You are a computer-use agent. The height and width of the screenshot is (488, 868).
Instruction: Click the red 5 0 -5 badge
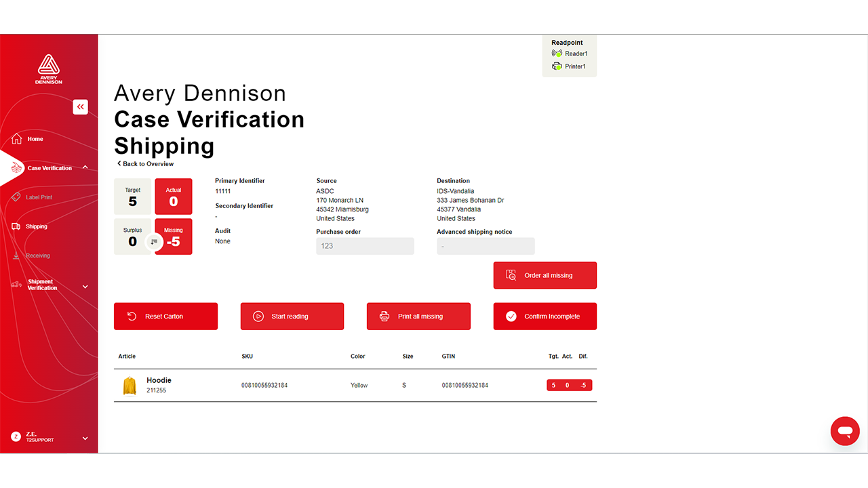[x=570, y=386]
